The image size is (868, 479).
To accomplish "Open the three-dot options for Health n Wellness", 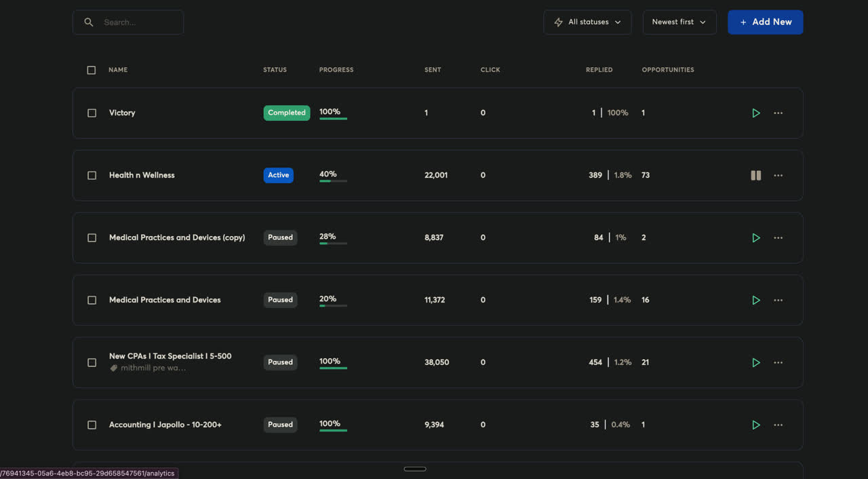I will point(778,175).
